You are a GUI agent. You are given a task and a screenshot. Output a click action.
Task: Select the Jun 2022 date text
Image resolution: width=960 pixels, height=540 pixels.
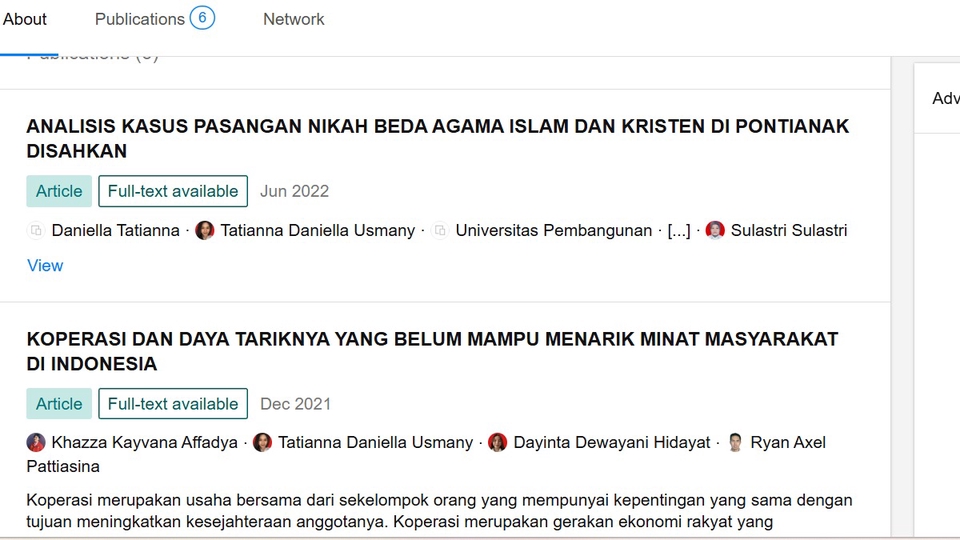point(294,191)
